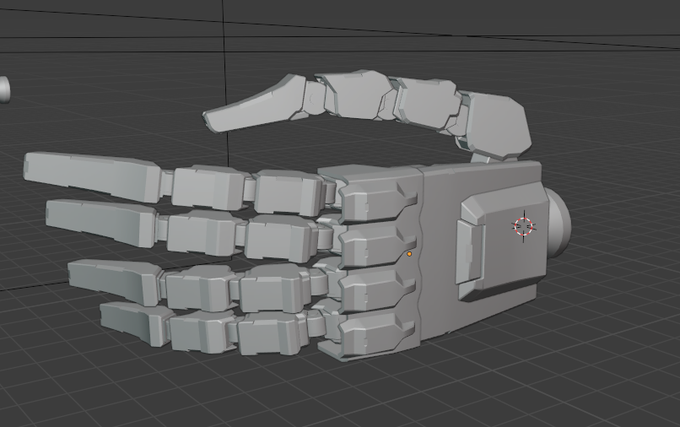Select the robotic hand's thumb tip segment
680x427 pixels.
point(256,104)
